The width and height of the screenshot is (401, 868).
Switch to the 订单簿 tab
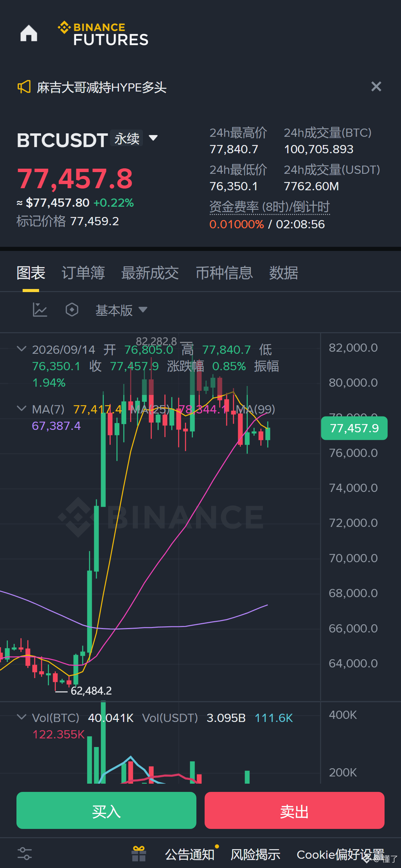83,273
